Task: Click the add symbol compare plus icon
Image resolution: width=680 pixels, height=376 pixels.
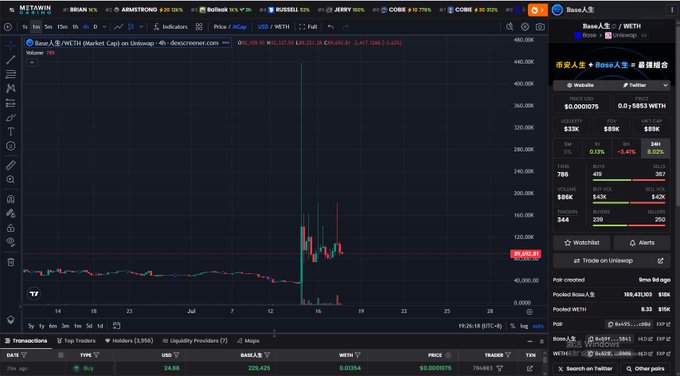Action: click(x=7, y=27)
